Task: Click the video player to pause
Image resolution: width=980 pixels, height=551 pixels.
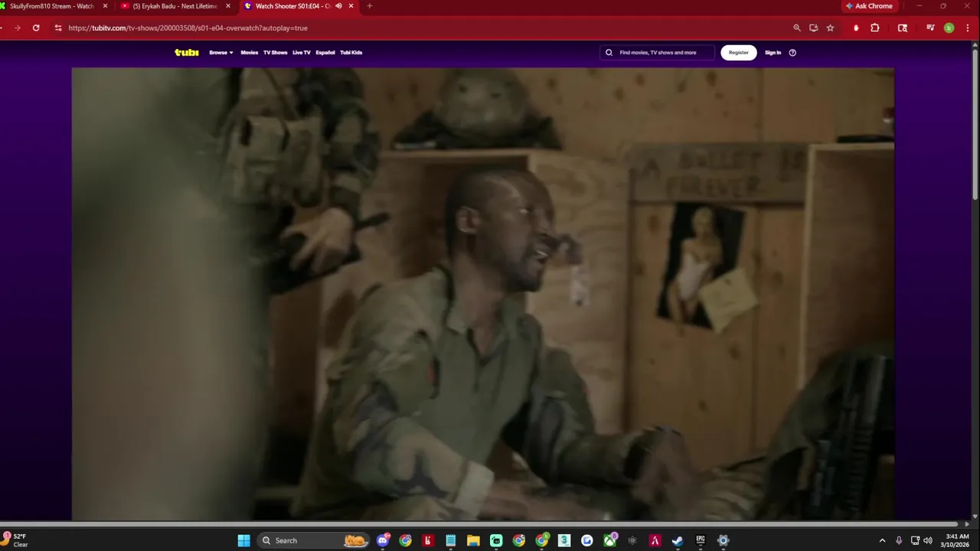Action: pos(482,294)
